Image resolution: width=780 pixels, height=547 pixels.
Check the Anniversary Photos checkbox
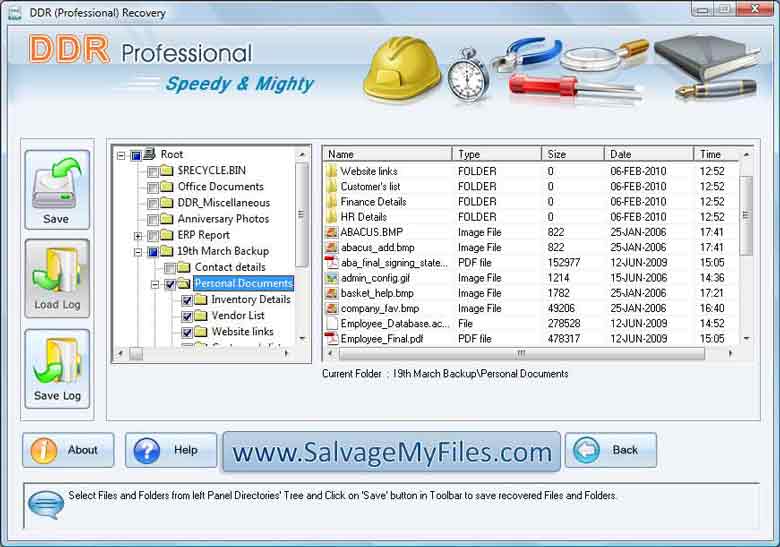(x=153, y=220)
